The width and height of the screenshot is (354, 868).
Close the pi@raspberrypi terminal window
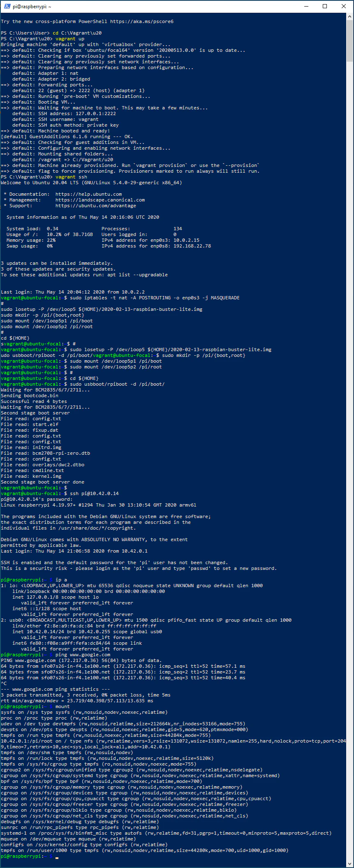point(344,6)
